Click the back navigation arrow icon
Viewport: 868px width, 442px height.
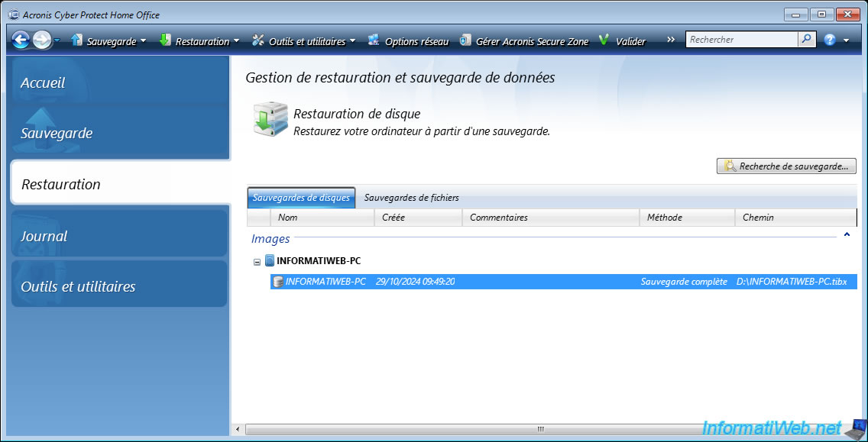click(21, 40)
